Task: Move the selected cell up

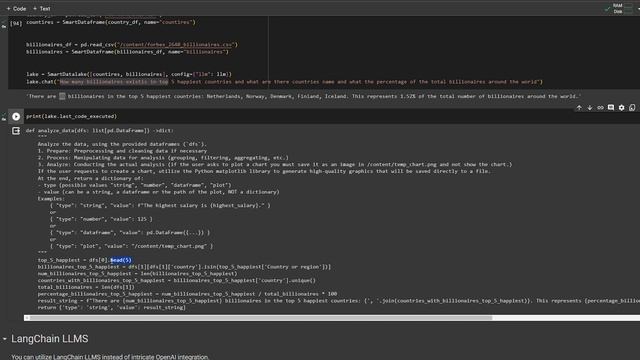Action: tap(579, 108)
